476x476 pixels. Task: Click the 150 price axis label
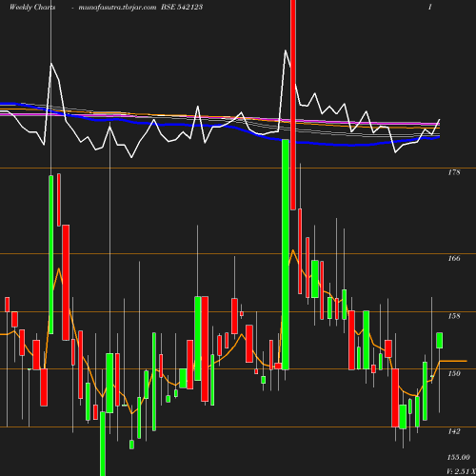click(x=454, y=373)
